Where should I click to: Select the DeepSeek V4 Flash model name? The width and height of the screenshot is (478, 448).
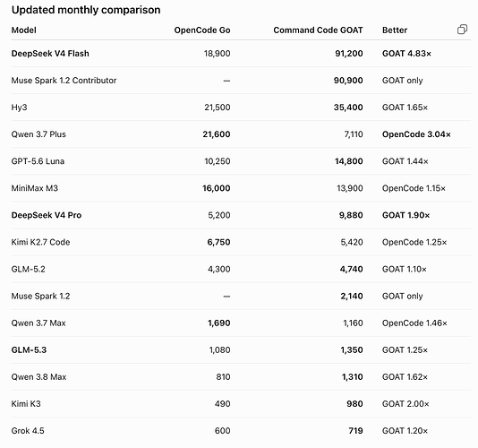coord(50,54)
